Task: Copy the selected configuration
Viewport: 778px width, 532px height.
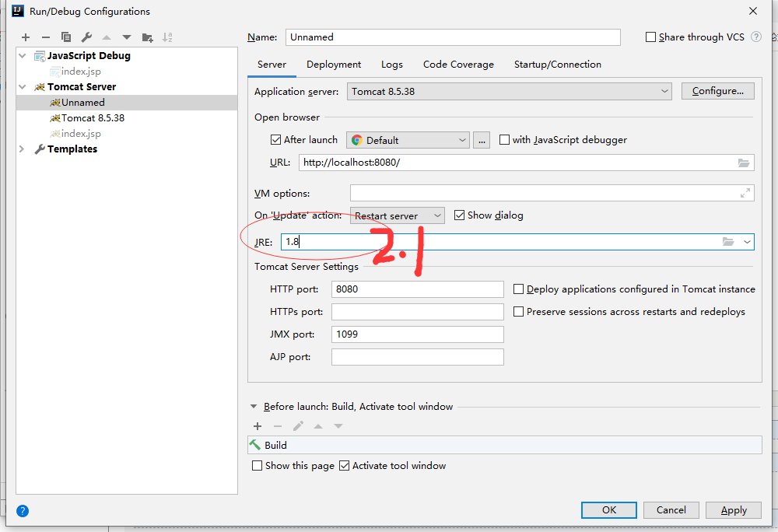Action: pyautogui.click(x=66, y=37)
